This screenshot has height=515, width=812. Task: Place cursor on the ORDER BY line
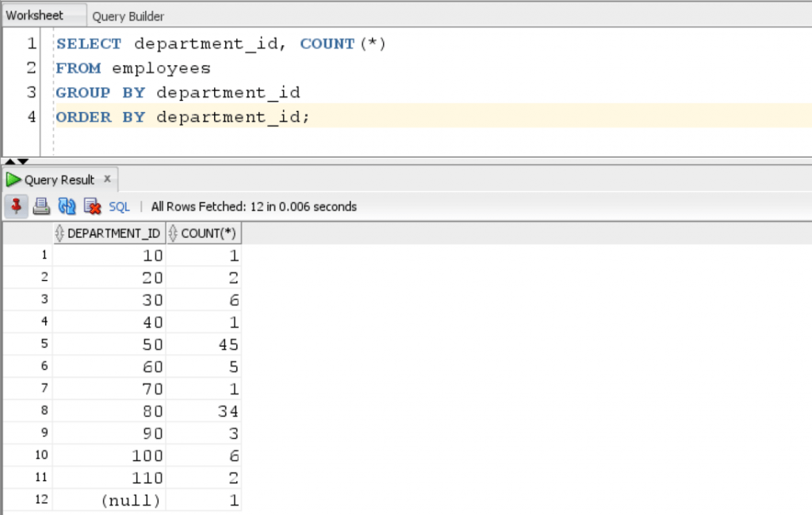[x=182, y=117]
